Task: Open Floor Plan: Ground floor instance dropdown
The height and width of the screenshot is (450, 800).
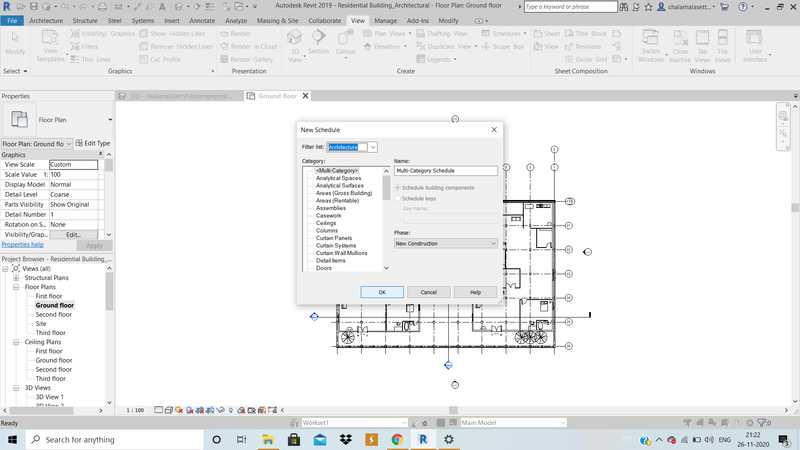Action: 37,144
